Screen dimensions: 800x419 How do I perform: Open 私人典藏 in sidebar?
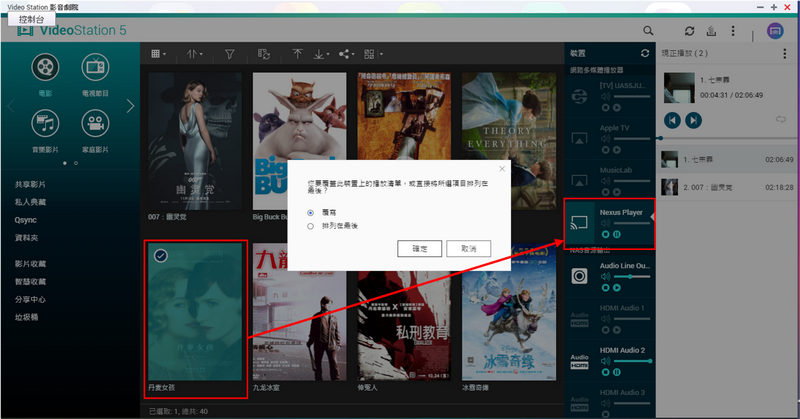(30, 202)
